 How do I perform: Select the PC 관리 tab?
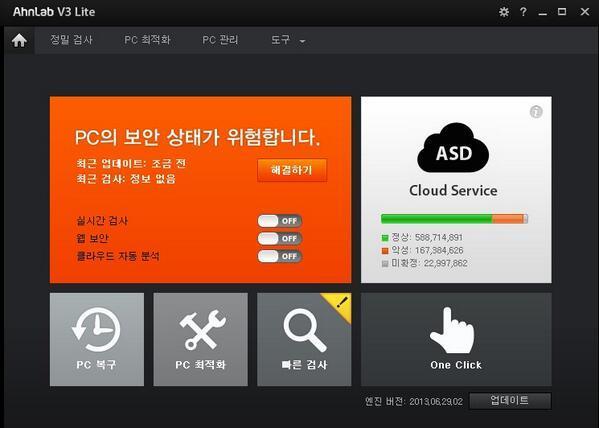click(220, 40)
